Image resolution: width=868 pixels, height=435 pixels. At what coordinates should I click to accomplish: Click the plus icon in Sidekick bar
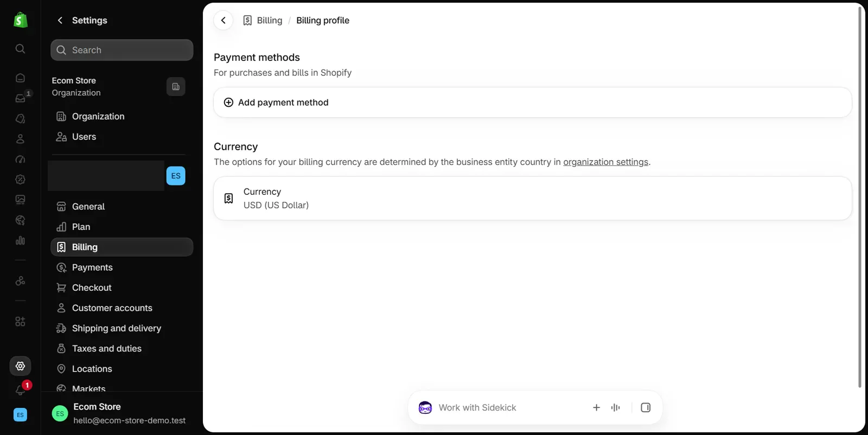click(596, 407)
